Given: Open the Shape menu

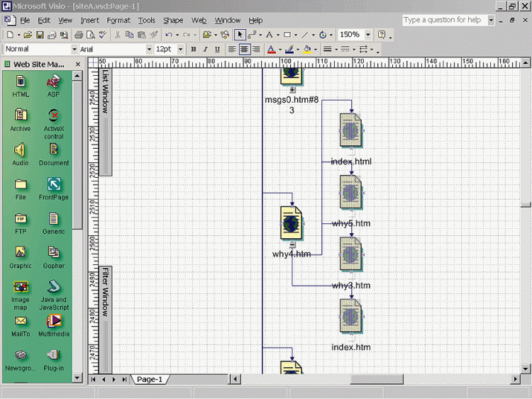Looking at the screenshot, I should (173, 21).
